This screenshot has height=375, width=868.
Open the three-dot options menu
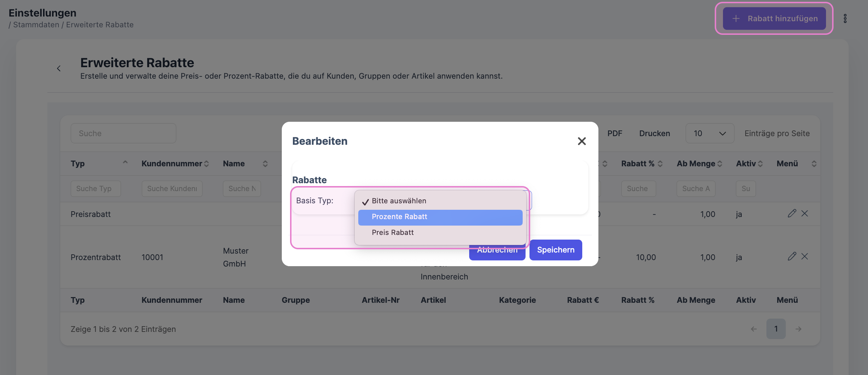coord(845,19)
